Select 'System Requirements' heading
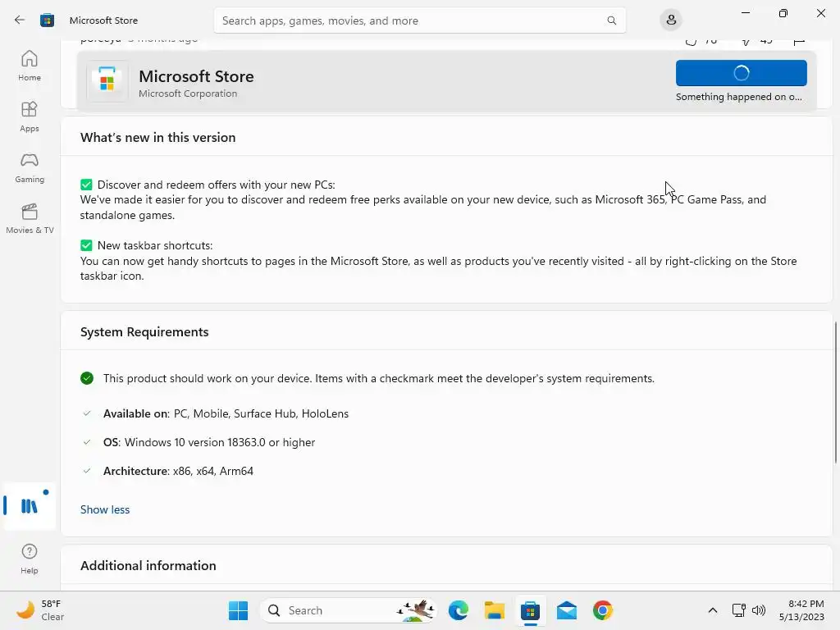840x630 pixels. [x=144, y=331]
